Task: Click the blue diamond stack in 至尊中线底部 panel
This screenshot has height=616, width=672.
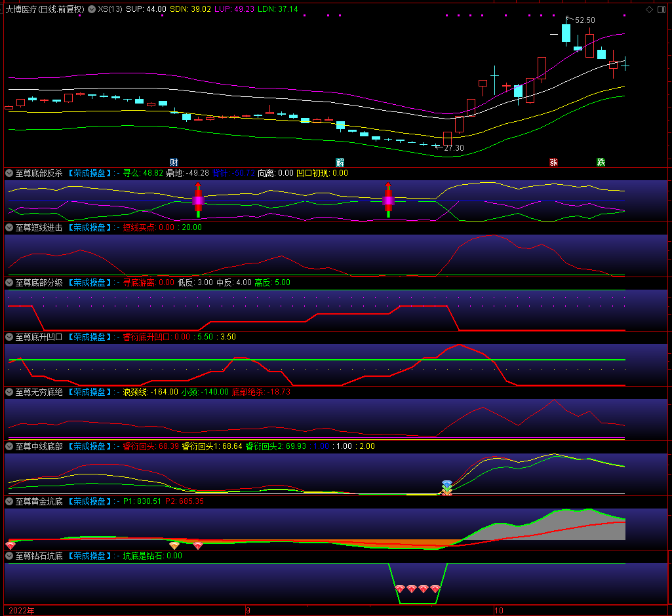Action: coord(447,488)
